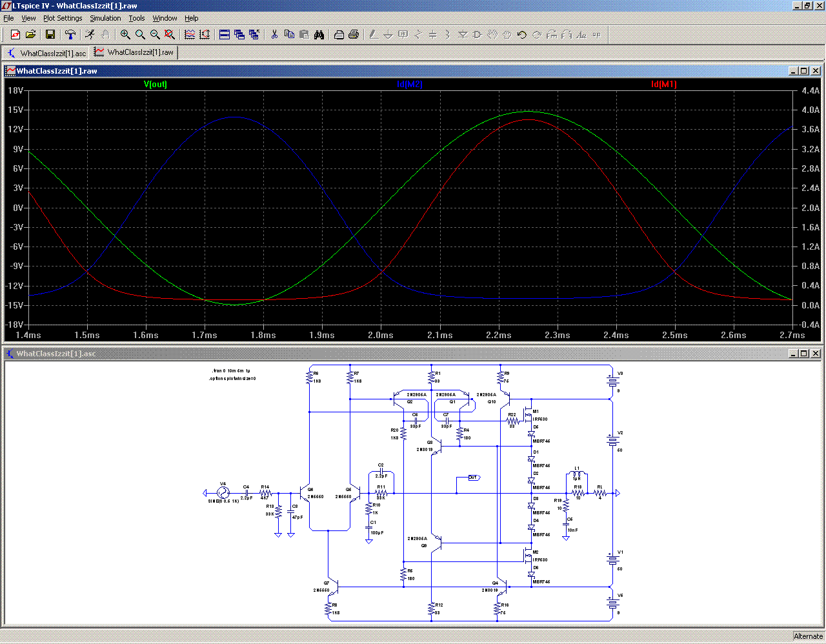826x644 pixels.
Task: Cascade windows using the cascade icon
Action: (x=239, y=35)
